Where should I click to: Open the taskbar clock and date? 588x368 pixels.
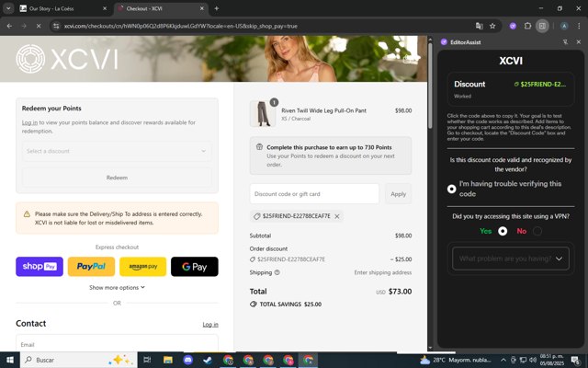point(551,360)
